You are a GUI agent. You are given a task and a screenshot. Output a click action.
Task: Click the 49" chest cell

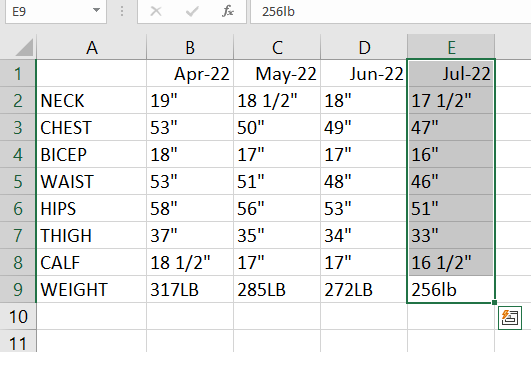click(364, 127)
